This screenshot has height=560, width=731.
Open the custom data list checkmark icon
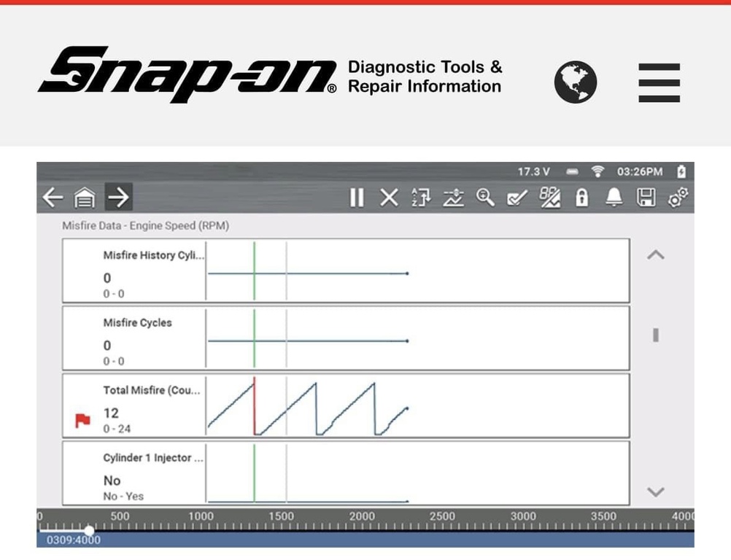[517, 198]
